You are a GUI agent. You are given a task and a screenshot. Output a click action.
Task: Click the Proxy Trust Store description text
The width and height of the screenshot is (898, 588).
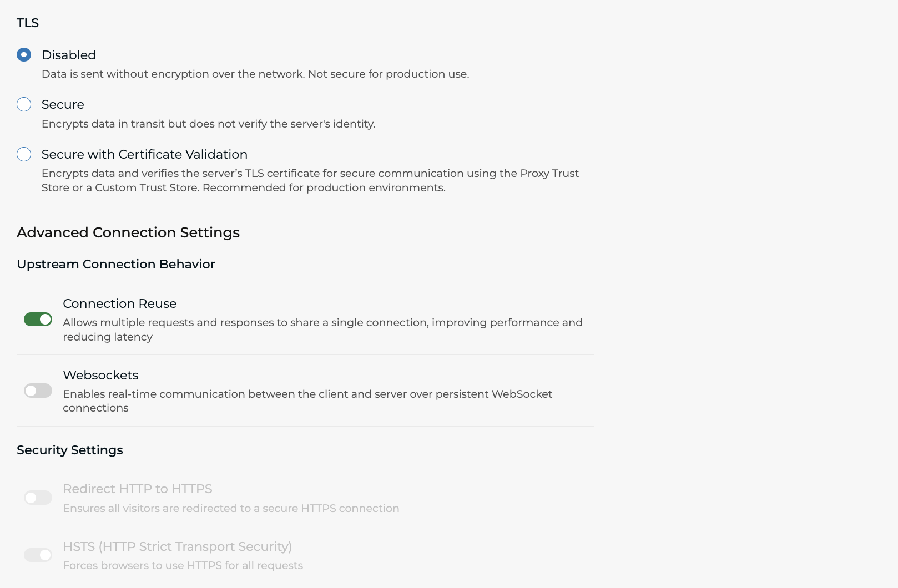[310, 180]
